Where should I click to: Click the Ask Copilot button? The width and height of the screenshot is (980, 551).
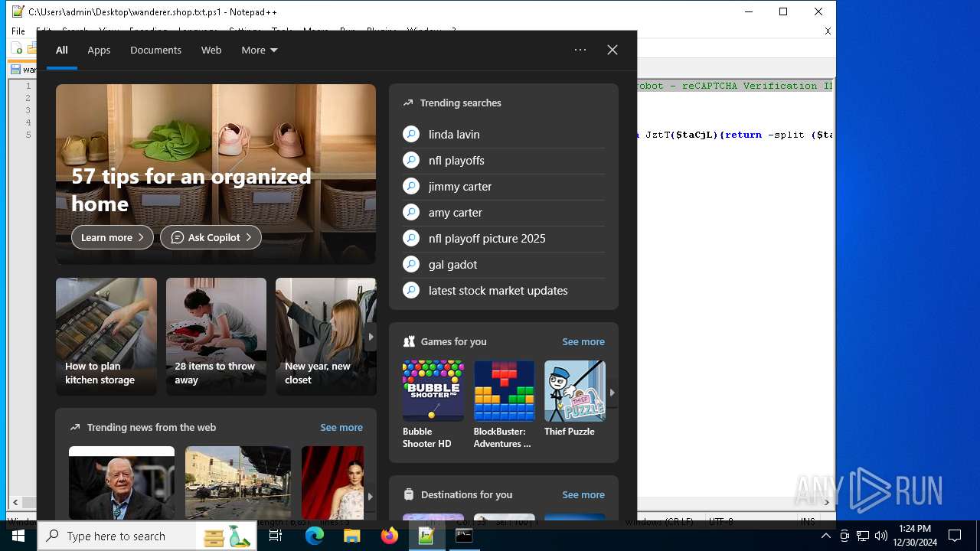(211, 237)
